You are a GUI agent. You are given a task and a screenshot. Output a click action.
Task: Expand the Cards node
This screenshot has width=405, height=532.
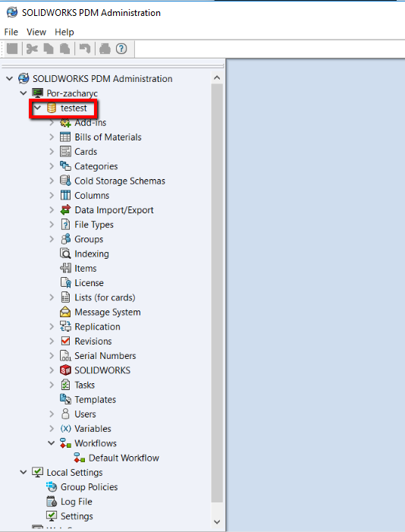[x=52, y=152]
